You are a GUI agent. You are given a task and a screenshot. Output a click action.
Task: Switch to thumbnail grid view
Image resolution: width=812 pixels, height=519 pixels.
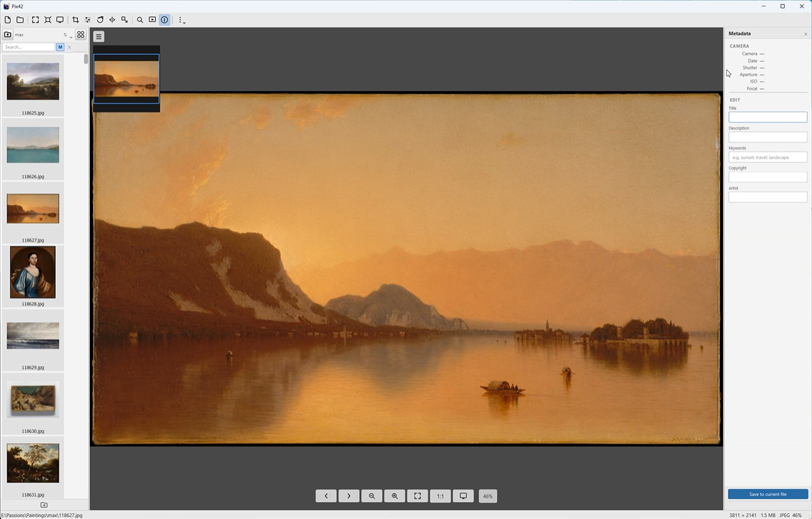point(81,34)
